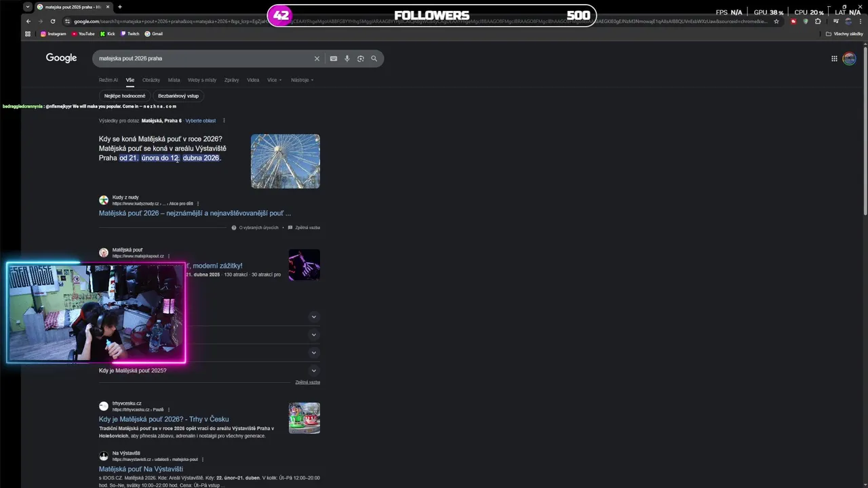Open the Kudy z nudy result options
This screenshot has height=488, width=868.
[197, 203]
